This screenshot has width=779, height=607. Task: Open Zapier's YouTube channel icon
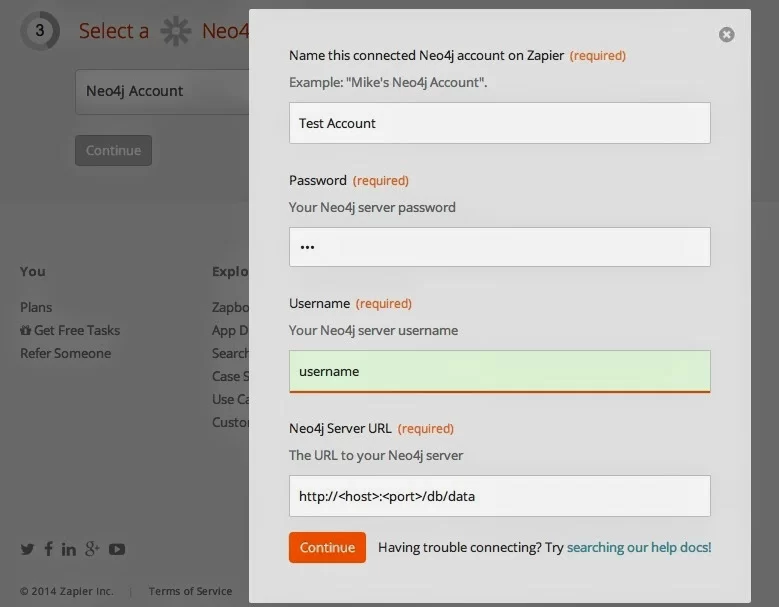[x=117, y=549]
